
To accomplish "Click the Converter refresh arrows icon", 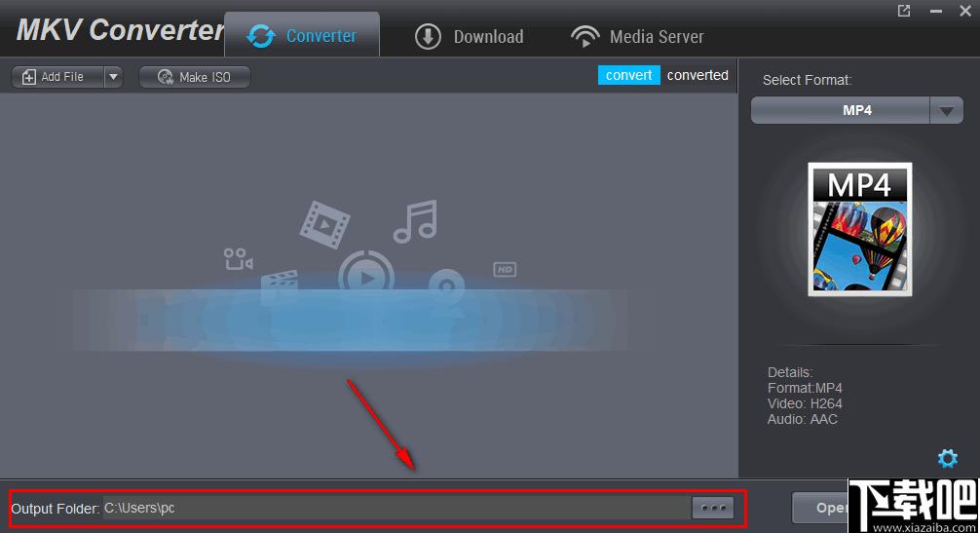I will [x=261, y=36].
